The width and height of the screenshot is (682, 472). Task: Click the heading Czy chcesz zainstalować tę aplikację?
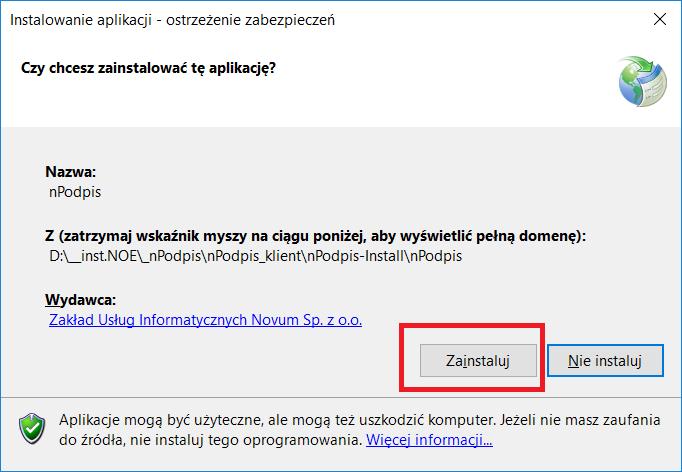click(148, 68)
